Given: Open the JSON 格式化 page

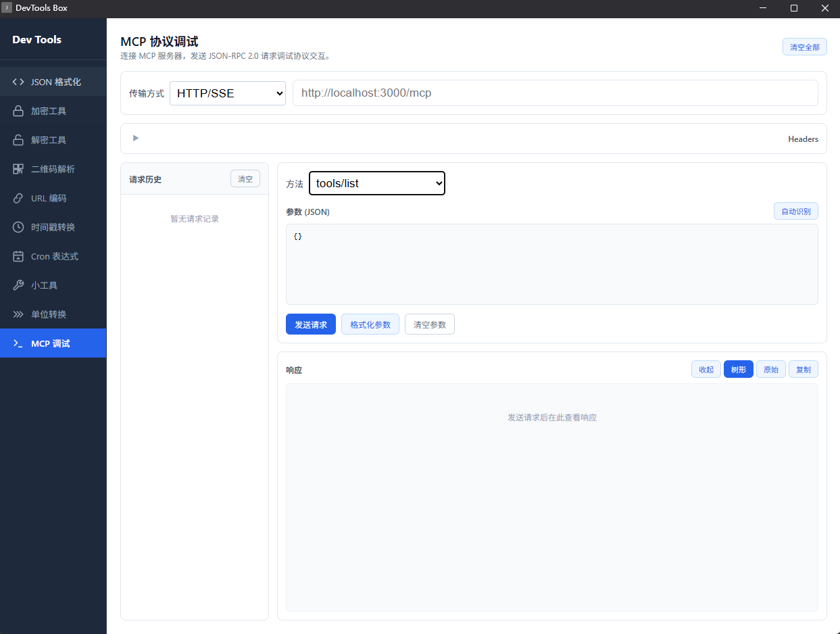Looking at the screenshot, I should [x=53, y=82].
